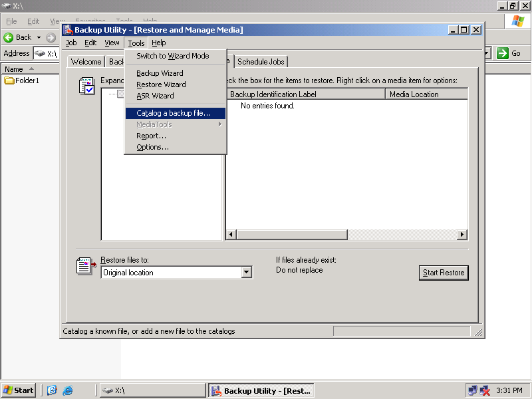The image size is (532, 399).
Task: Click resize grip on Backup Utility status bar
Action: click(x=478, y=332)
